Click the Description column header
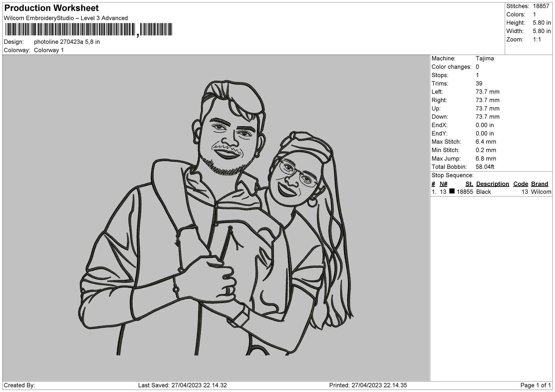 (492, 184)
